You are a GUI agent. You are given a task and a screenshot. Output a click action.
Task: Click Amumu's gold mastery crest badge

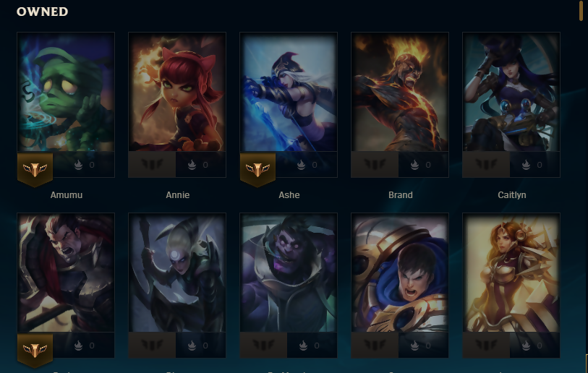click(x=35, y=169)
